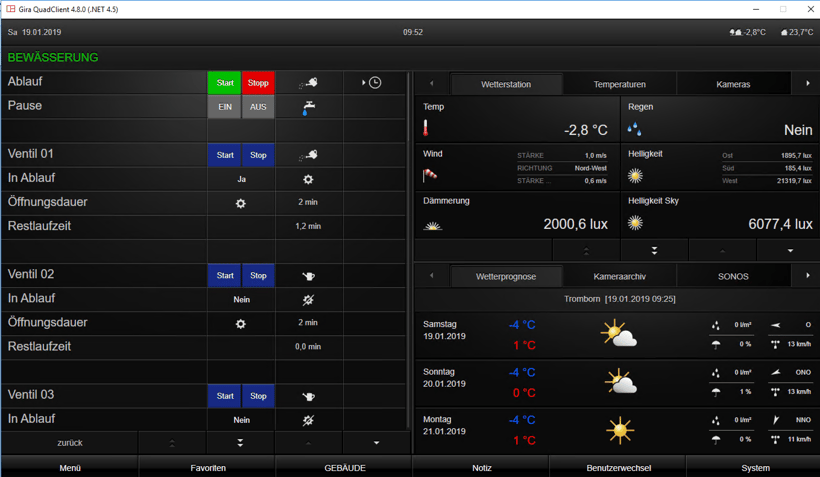Click the sprinkler icon next to Ventil 01
The width and height of the screenshot is (820, 477).
(x=309, y=155)
